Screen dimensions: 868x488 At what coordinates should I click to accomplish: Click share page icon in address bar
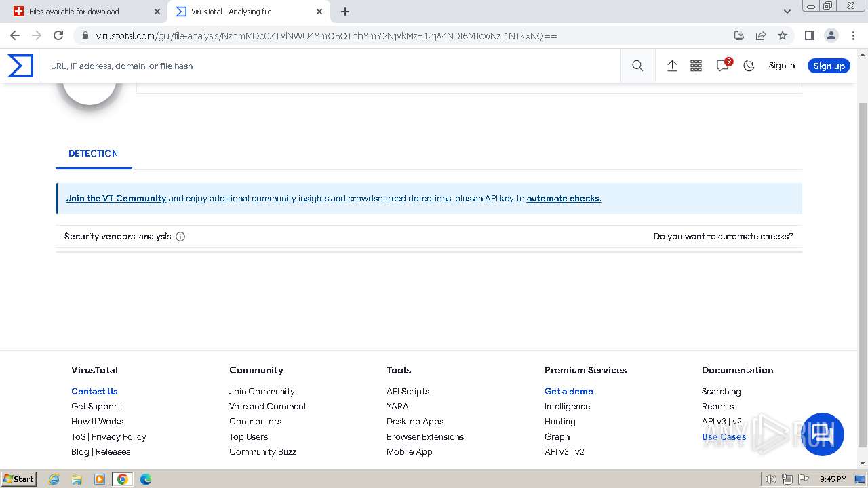pos(761,35)
